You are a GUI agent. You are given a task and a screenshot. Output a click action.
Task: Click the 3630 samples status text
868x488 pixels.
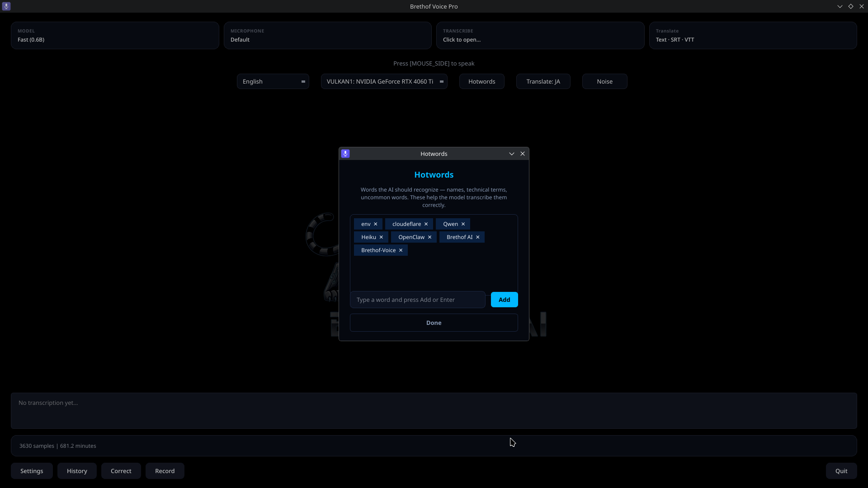[x=58, y=446]
